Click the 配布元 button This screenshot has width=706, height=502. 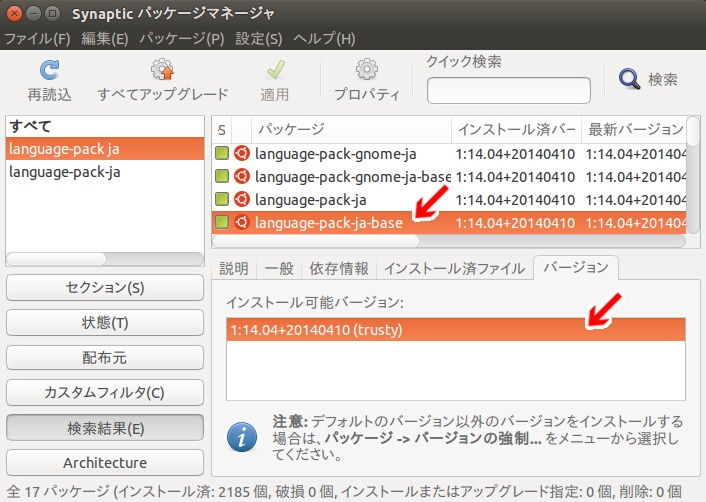(x=105, y=358)
